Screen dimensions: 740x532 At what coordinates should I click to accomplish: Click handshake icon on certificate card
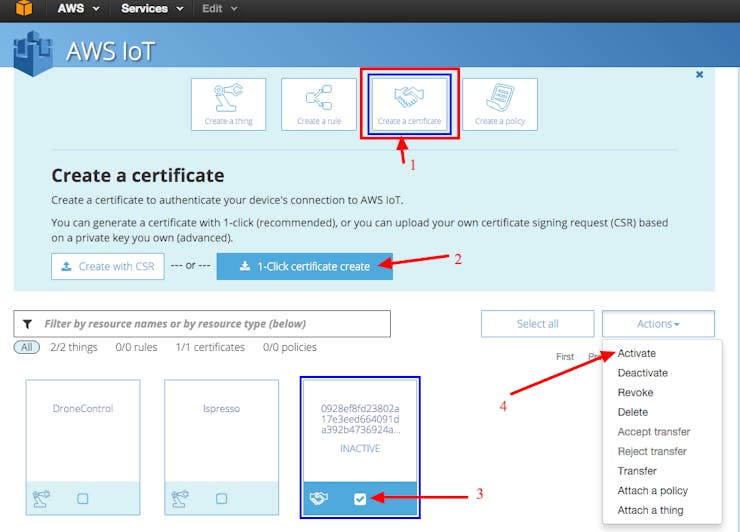[x=319, y=498]
